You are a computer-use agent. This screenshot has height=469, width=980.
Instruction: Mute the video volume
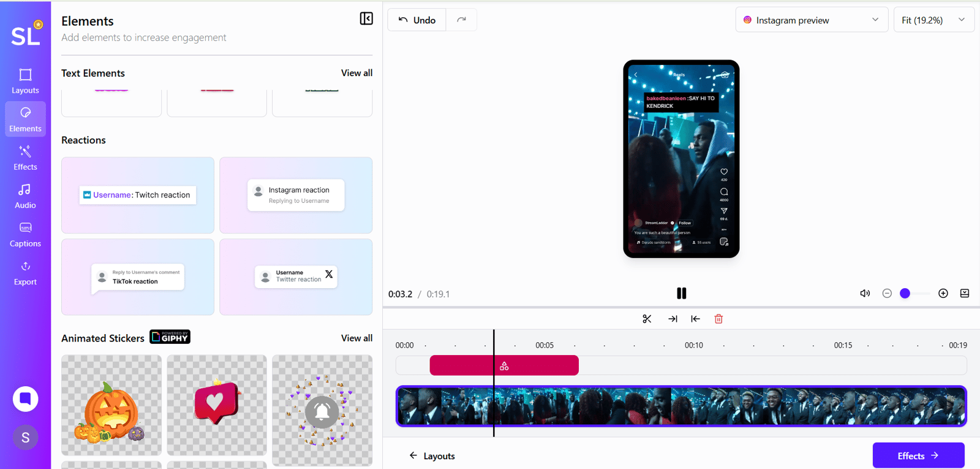point(865,294)
